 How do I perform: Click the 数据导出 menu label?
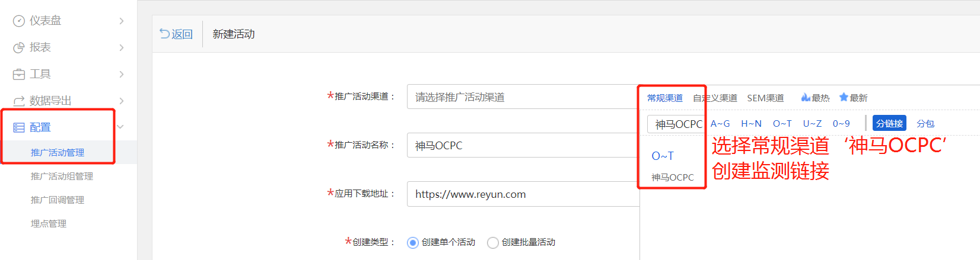pos(50,101)
